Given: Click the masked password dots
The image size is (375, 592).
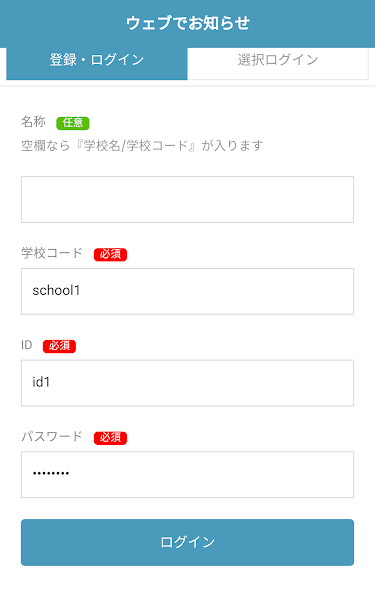Looking at the screenshot, I should pos(51,473).
